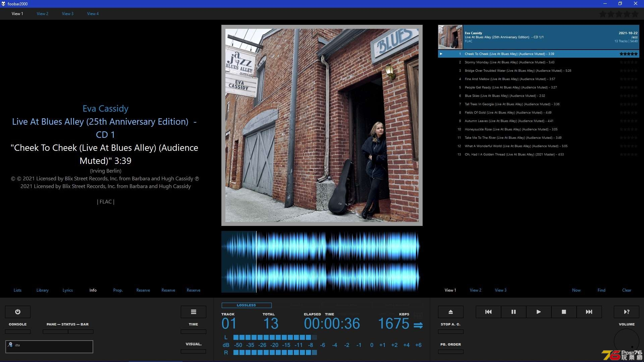
Task: Open the Lyrics tab
Action: coord(68,290)
